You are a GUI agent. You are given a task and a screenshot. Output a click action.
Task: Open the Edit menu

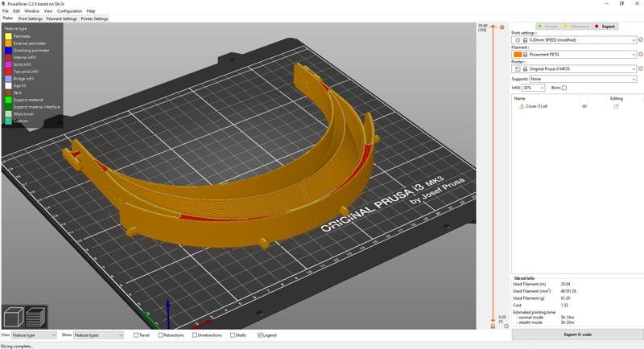coord(16,11)
